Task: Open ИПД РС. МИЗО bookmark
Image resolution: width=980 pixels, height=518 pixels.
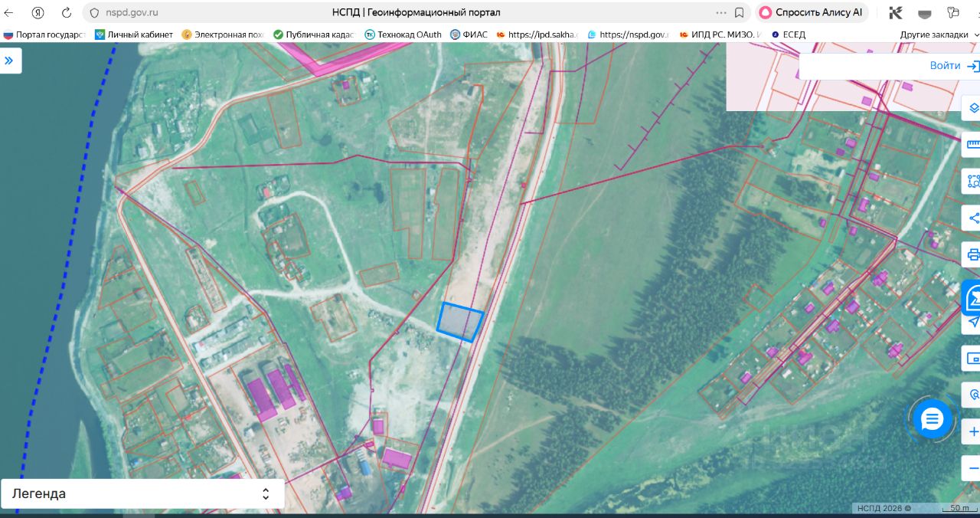Action: (x=720, y=34)
